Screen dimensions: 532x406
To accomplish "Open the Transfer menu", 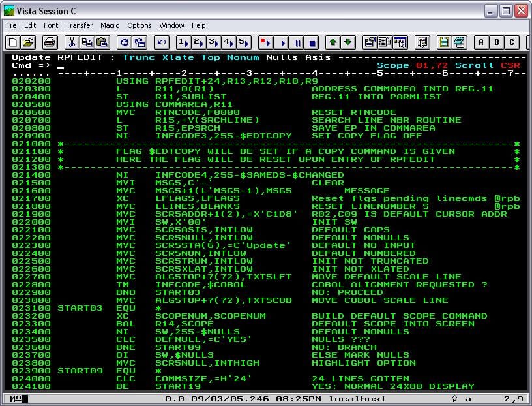I will pos(80,26).
